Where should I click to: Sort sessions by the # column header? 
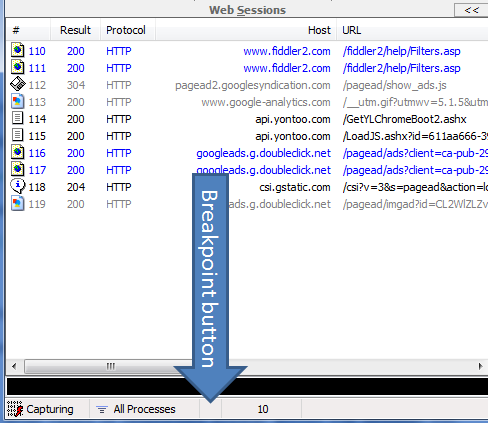point(28,30)
